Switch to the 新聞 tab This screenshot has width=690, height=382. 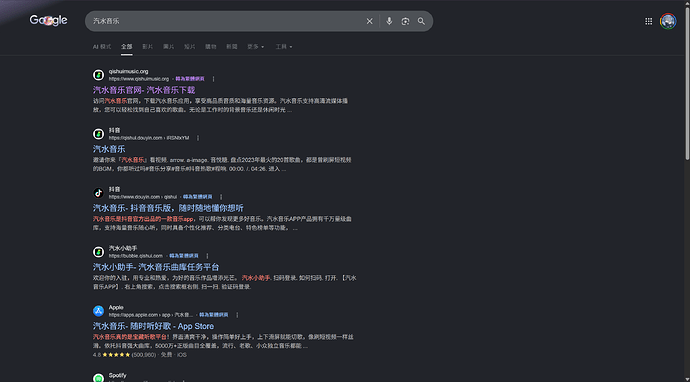(232, 47)
